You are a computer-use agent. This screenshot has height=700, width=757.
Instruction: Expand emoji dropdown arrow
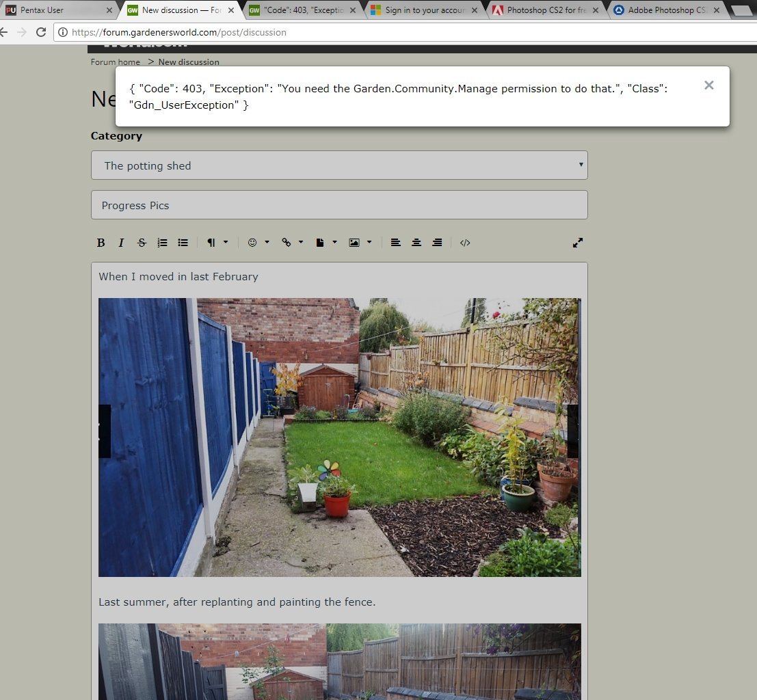(267, 243)
